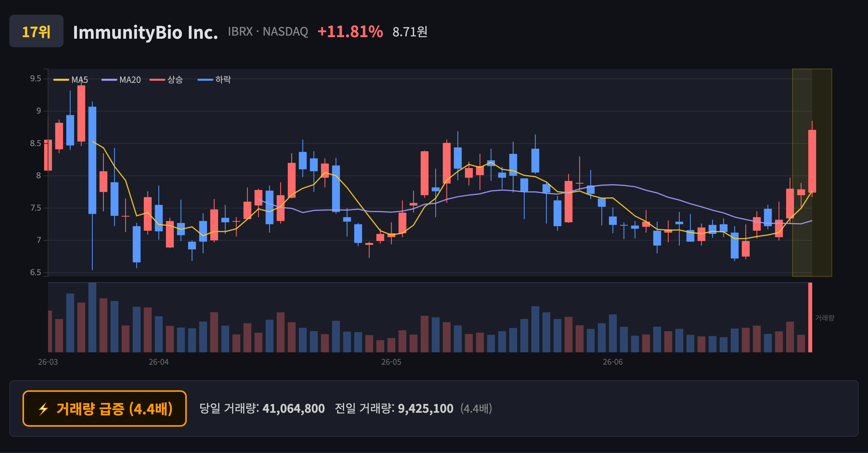Viewport: 868px width, 453px height.
Task: Click the 9.5 y-axis label
Action: click(x=35, y=79)
